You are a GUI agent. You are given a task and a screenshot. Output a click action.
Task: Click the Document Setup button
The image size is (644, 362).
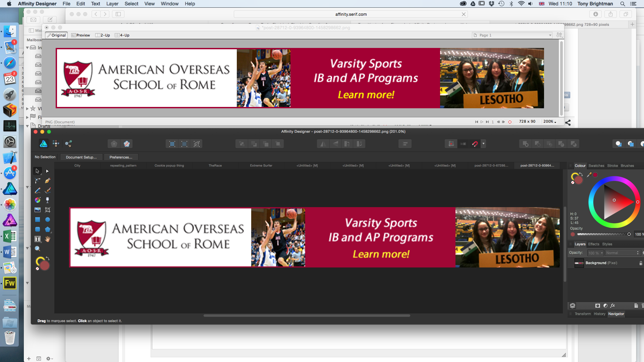tap(81, 157)
